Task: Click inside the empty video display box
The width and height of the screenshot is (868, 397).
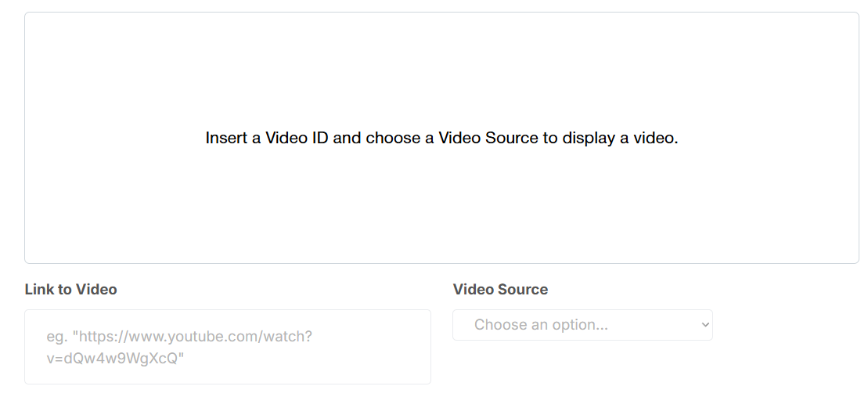Action: tap(441, 70)
